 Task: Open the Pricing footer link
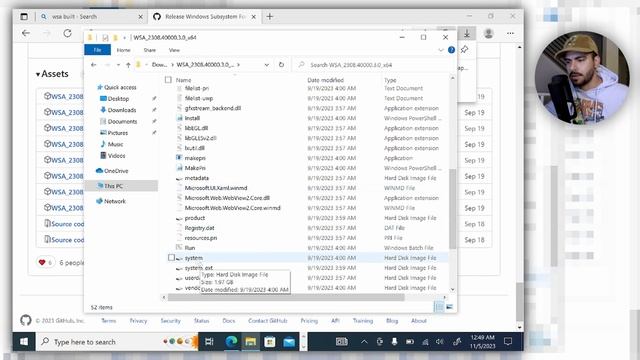309,321
